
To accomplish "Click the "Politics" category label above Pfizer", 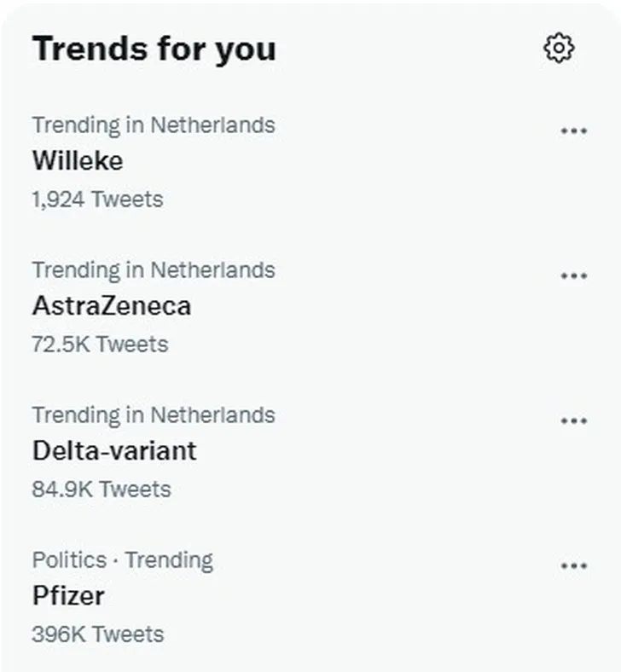I will click(69, 560).
